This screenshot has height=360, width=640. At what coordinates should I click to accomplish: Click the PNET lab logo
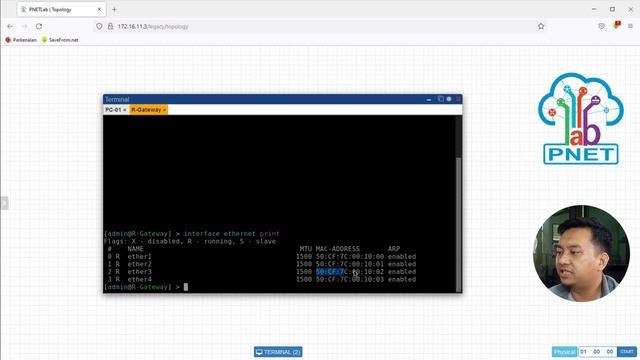[x=580, y=119]
